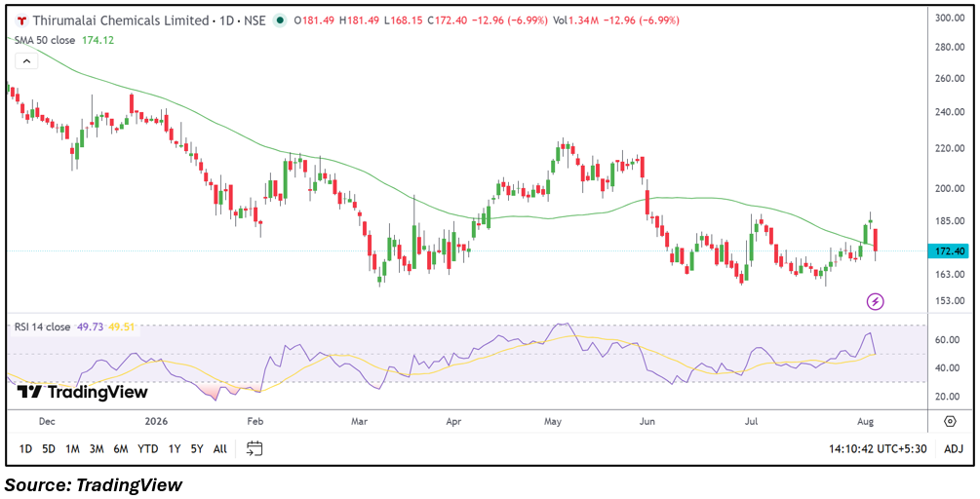Click the Vol 1.34M readout
The image size is (980, 499).
point(575,20)
